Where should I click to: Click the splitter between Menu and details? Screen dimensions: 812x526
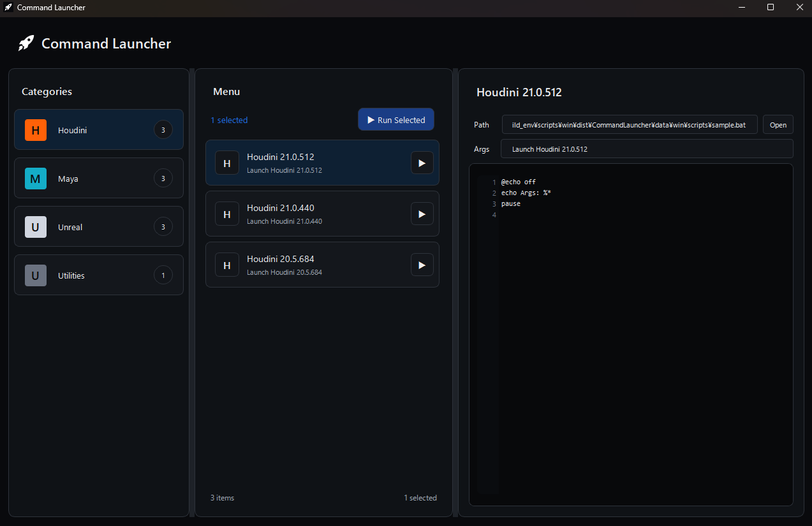pyautogui.click(x=455, y=293)
